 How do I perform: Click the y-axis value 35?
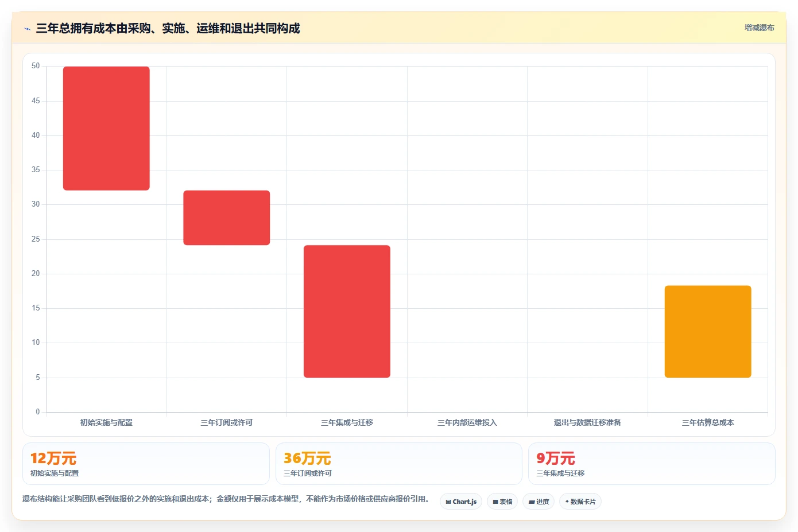[36, 170]
